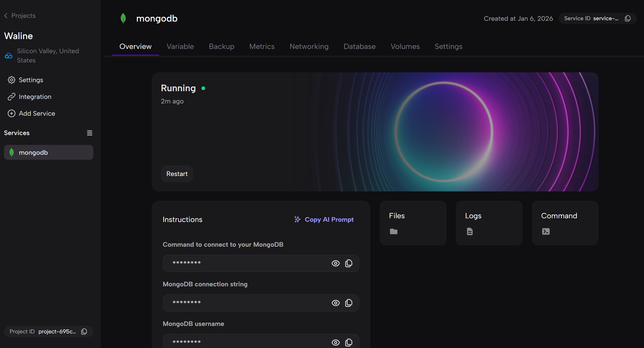Screen dimensions: 644x348
Task: Toggle the Services list menu icon
Action: [90, 133]
